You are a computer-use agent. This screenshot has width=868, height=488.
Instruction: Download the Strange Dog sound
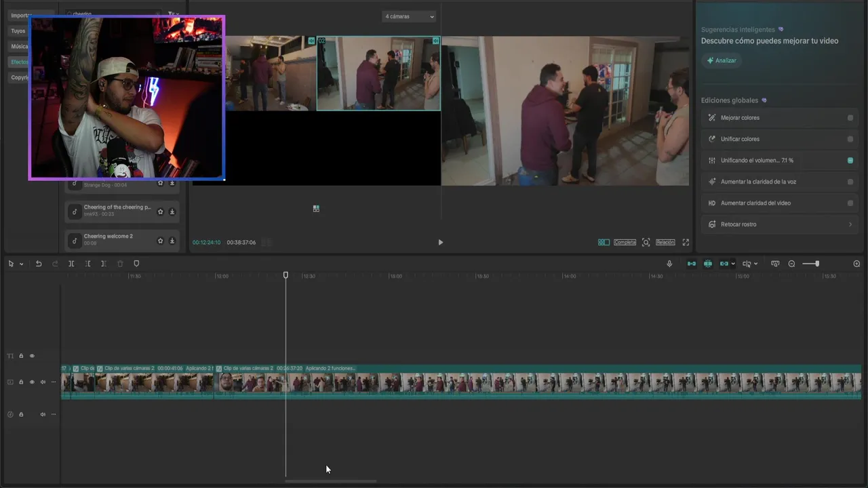coord(172,183)
